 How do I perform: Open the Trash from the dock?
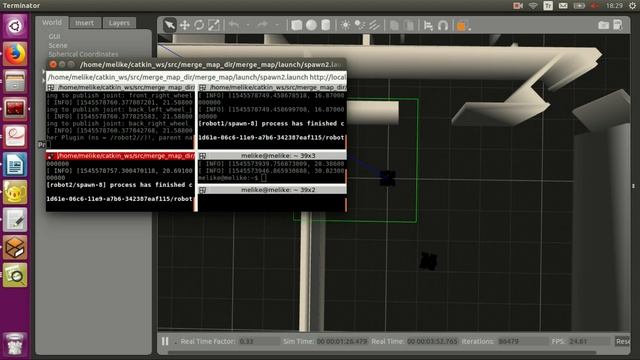[15, 344]
